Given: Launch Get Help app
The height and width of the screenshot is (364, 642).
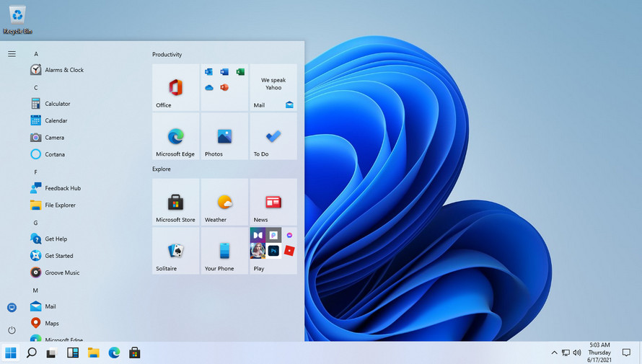Looking at the screenshot, I should 48,239.
